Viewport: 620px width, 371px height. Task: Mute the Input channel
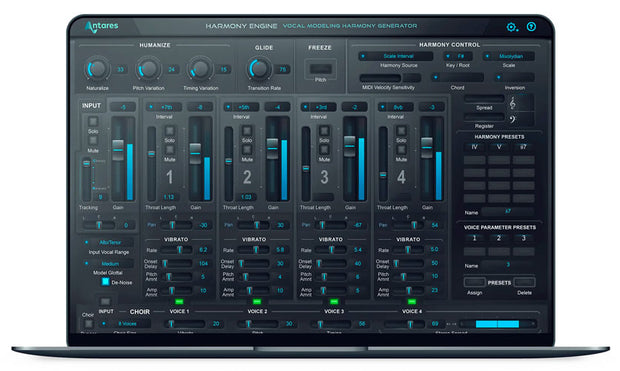pos(93,141)
